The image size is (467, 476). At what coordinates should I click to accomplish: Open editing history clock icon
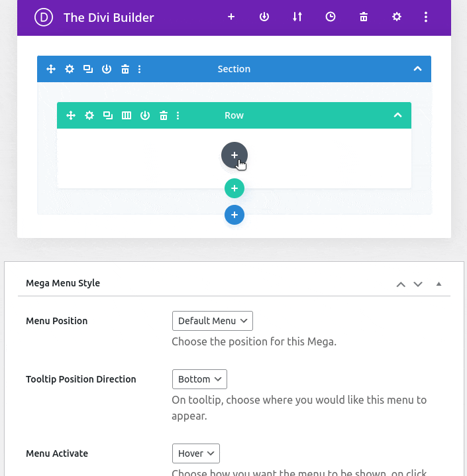pos(331,17)
